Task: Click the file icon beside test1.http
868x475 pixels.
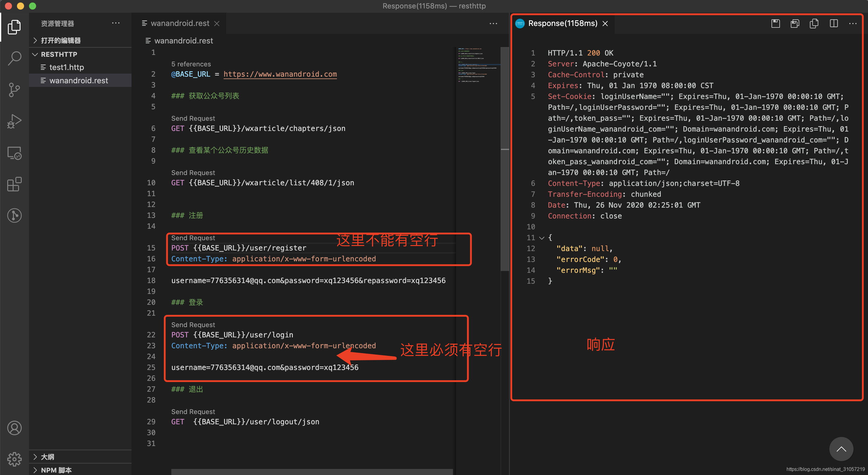Action: tap(43, 67)
